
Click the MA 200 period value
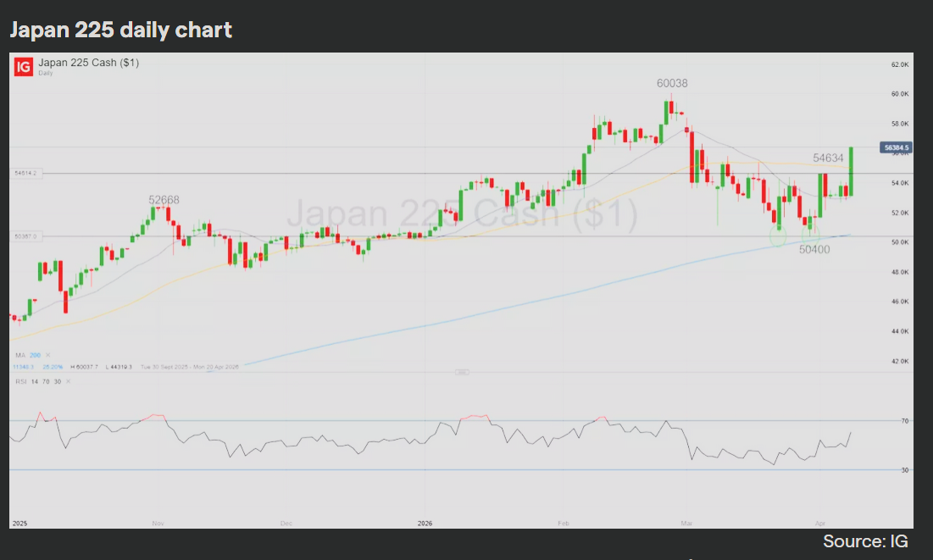coord(35,354)
